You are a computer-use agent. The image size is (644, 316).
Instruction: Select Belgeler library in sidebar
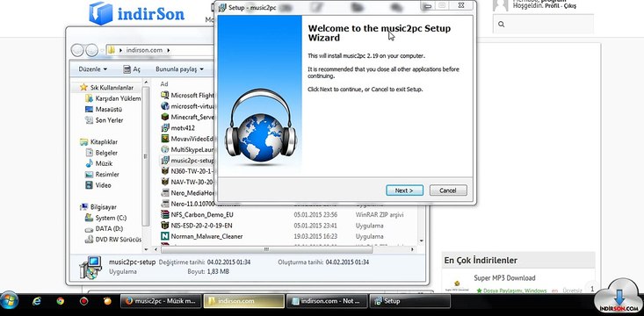[101, 153]
